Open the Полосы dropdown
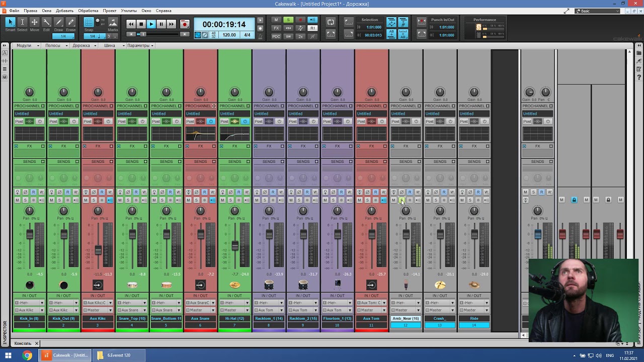644x362 pixels. point(56,45)
